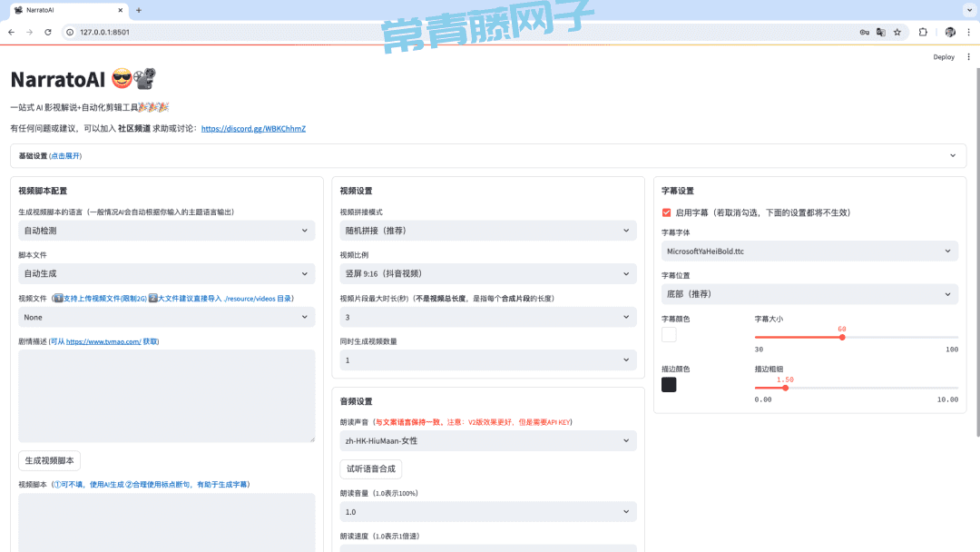Screen dimensions: 980x552
Task: Click the address bar URL 127.0.0.1:8501
Action: (105, 32)
